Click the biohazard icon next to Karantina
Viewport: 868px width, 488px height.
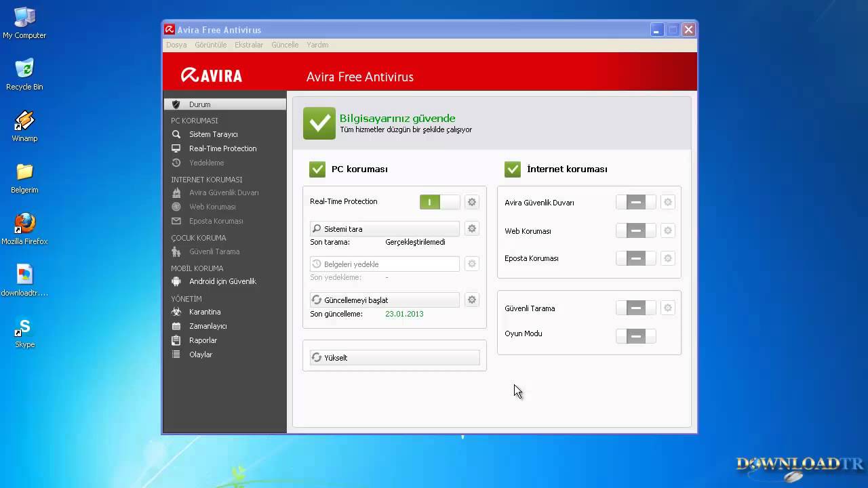[x=176, y=312]
